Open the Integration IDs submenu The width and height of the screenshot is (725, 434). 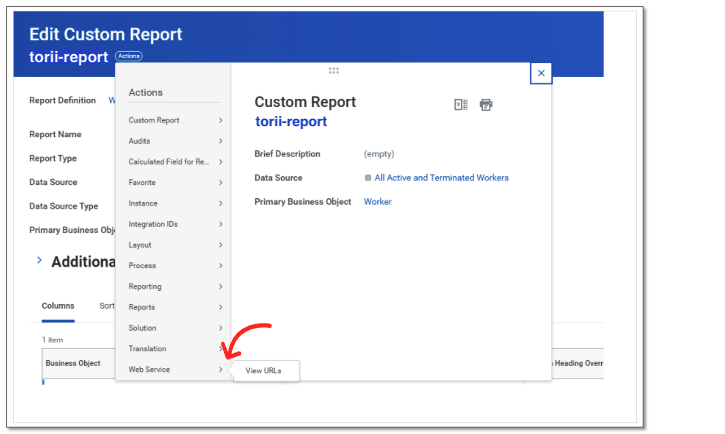[x=175, y=224]
